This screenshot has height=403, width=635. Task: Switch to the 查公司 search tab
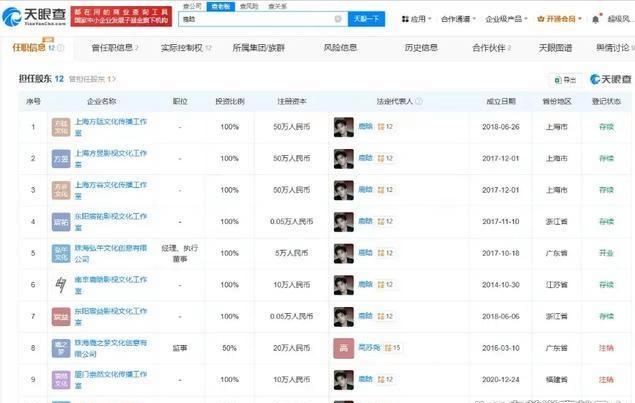tap(192, 6)
